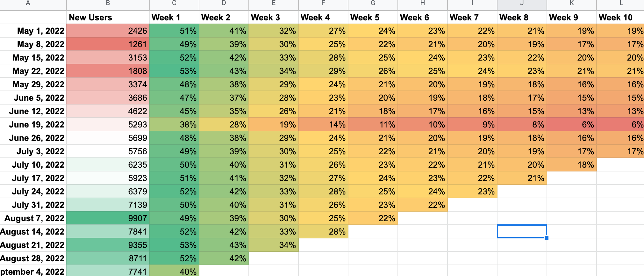Select the 2426 New Users cell
This screenshot has height=276, width=644.
[x=108, y=31]
